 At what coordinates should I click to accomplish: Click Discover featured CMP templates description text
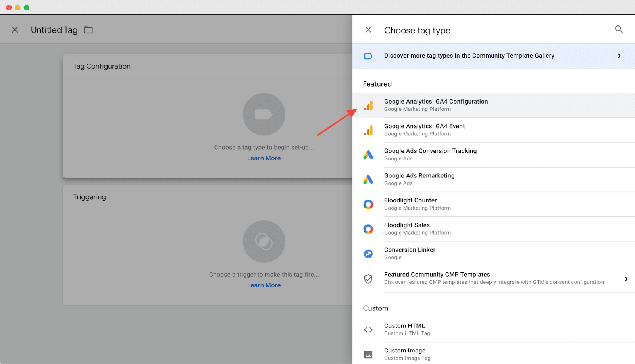click(494, 282)
